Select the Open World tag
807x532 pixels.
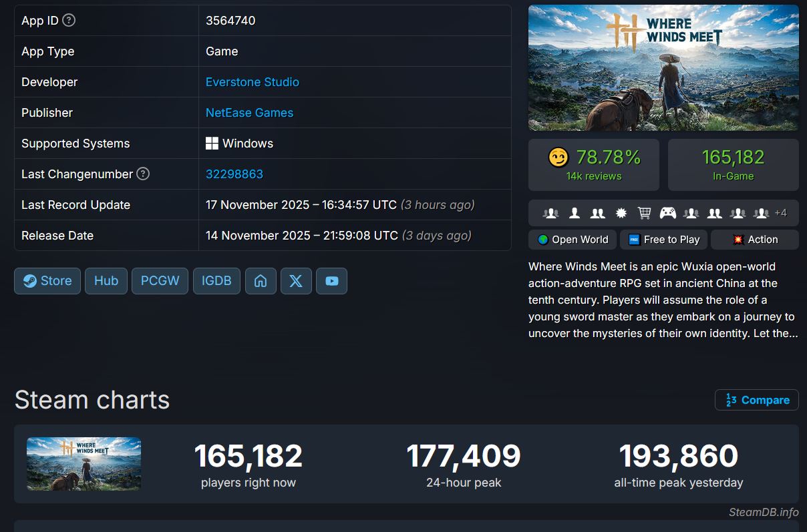pyautogui.click(x=573, y=240)
